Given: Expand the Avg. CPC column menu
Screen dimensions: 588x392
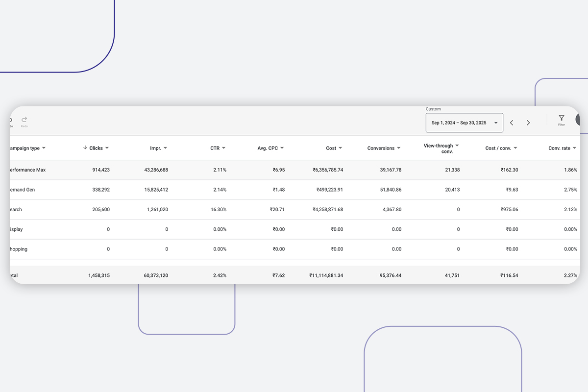Looking at the screenshot, I should [282, 148].
